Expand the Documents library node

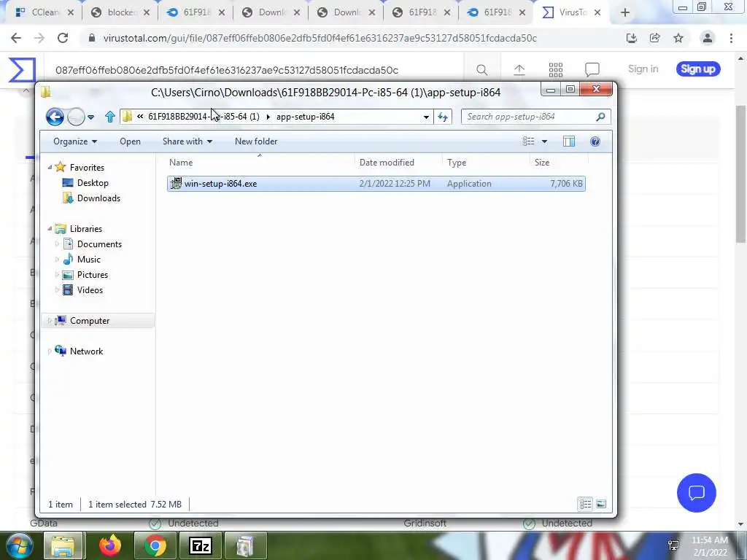[57, 244]
